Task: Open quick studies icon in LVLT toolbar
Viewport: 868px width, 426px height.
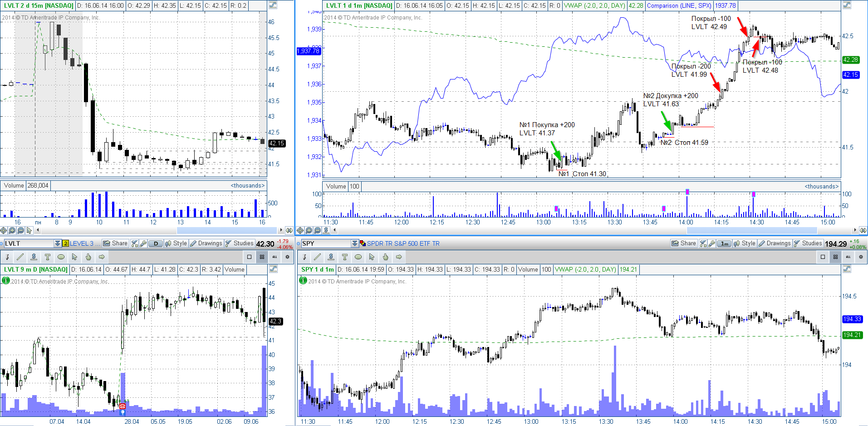Action: 135,243
